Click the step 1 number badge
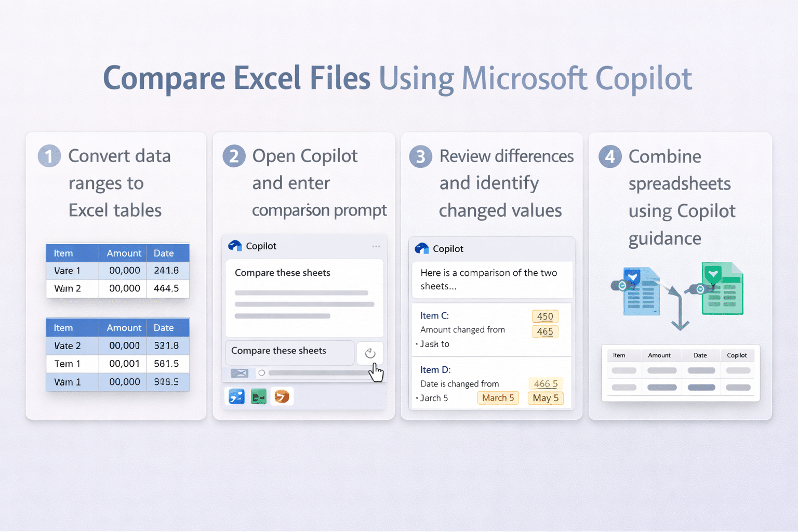 (49, 156)
